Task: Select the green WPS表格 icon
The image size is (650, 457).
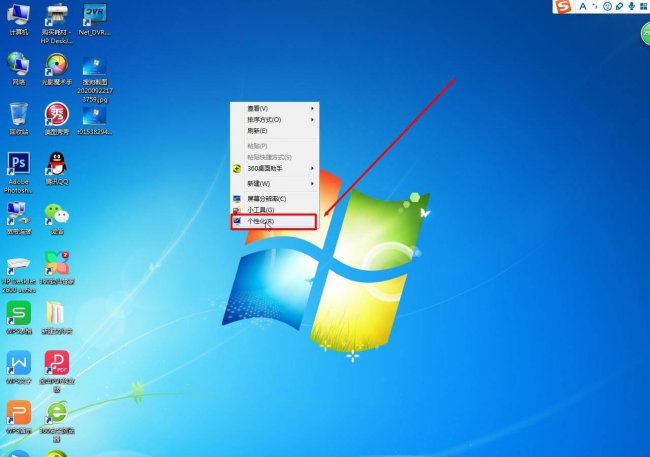Action: [x=19, y=318]
